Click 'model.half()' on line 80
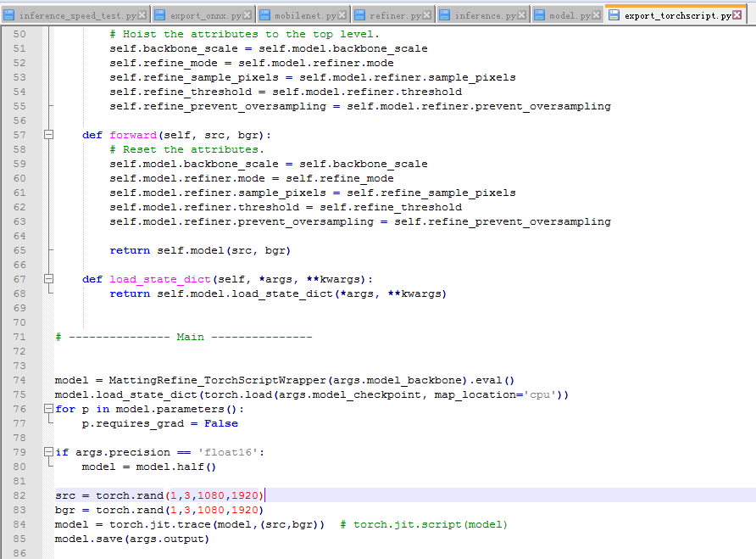 (176, 467)
